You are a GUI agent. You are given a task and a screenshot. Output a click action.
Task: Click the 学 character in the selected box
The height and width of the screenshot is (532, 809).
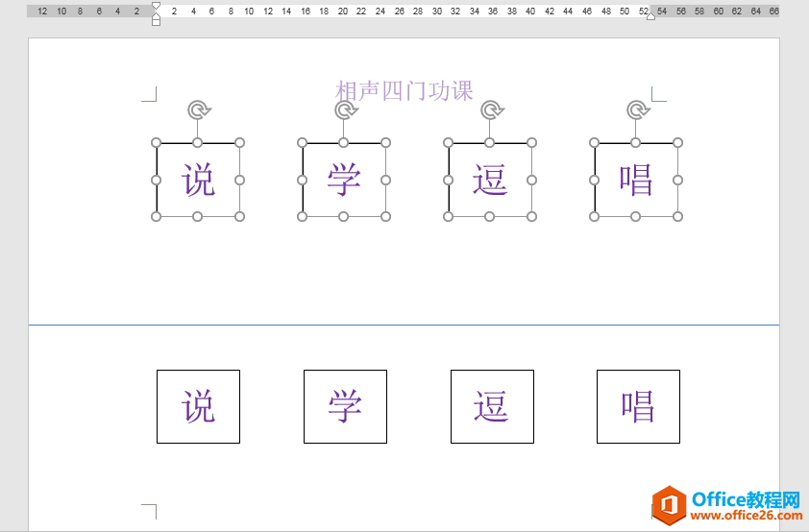pos(344,180)
